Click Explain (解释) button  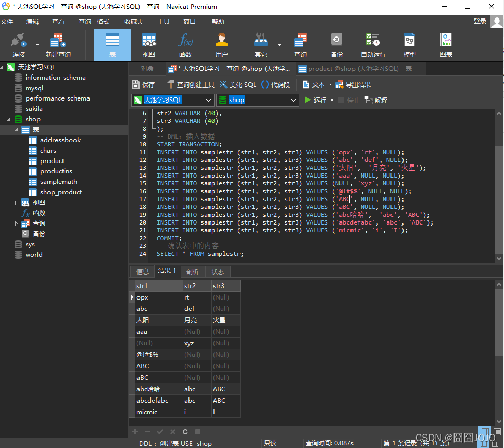pos(376,101)
